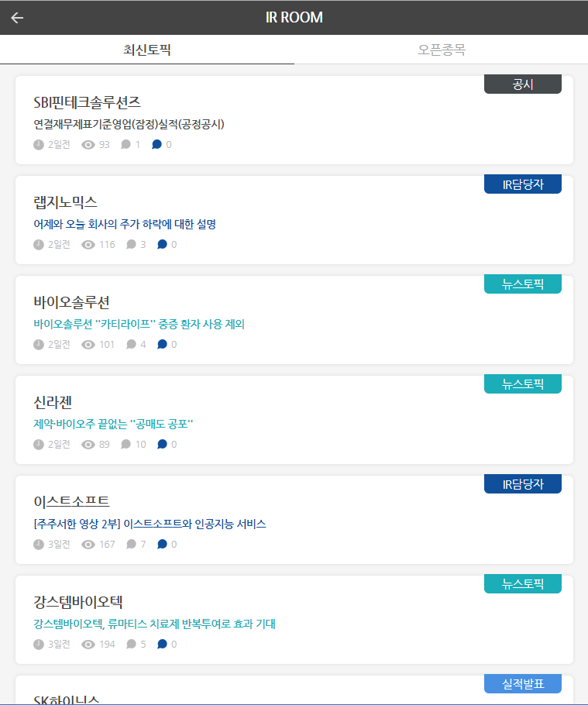Click the view count eye icon for 랩지노믹스
The height and width of the screenshot is (705, 588).
(88, 245)
